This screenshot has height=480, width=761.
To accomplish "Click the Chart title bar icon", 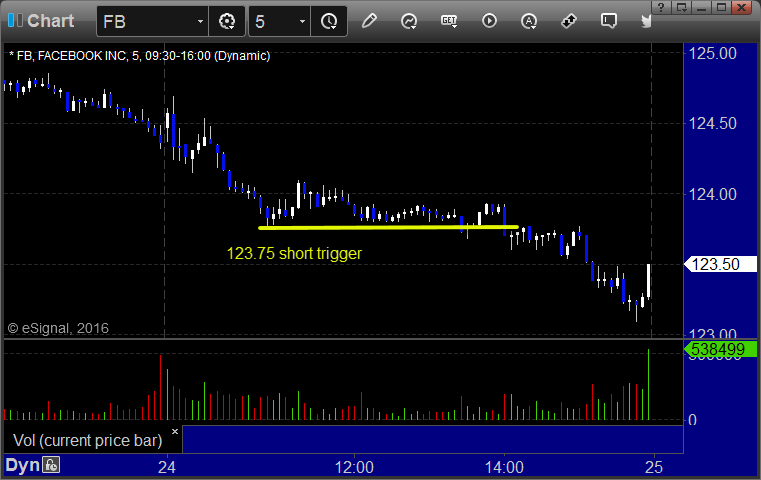I will click(15, 20).
